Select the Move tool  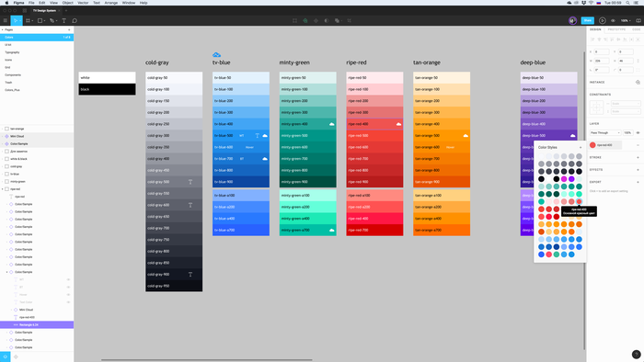[16, 20]
